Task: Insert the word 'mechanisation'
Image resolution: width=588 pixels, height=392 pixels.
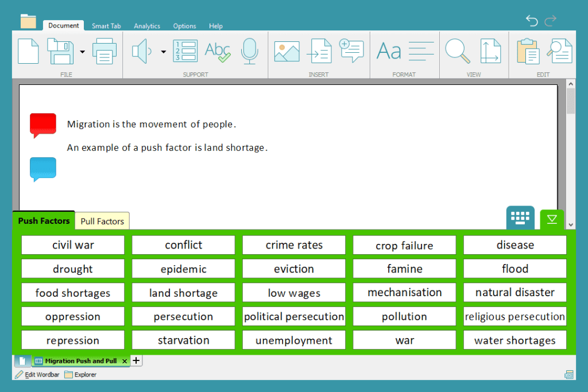Action: [x=404, y=292]
